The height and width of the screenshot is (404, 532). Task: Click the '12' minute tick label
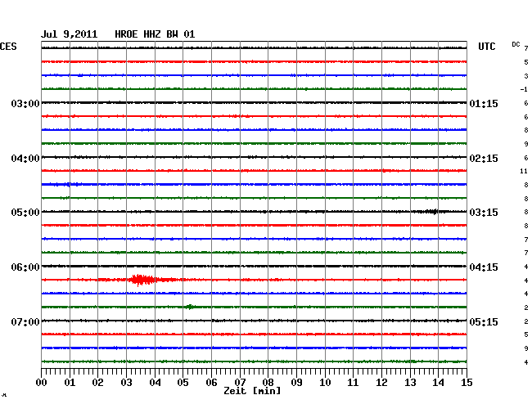click(x=381, y=383)
